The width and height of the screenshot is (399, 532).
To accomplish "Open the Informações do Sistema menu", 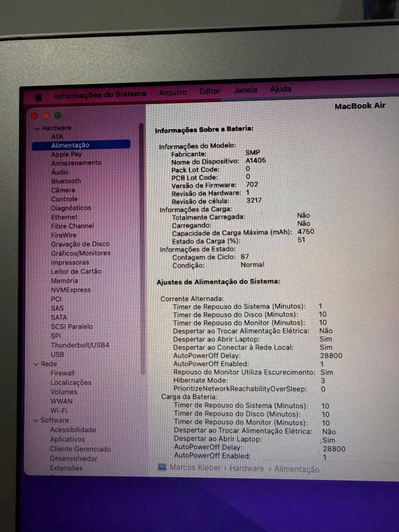I will point(100,95).
